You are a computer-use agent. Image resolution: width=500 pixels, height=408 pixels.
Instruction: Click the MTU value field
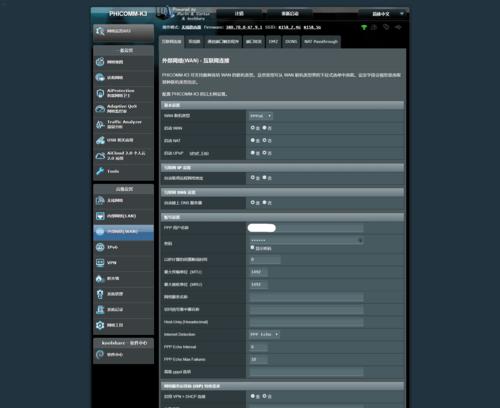click(x=258, y=272)
